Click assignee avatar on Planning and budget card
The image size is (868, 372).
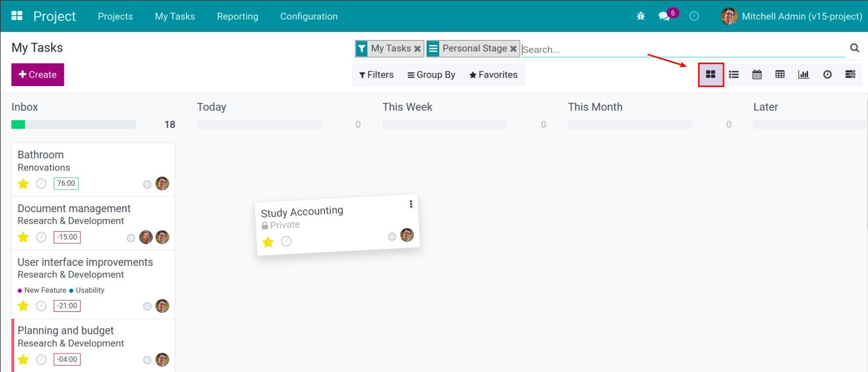pos(162,360)
